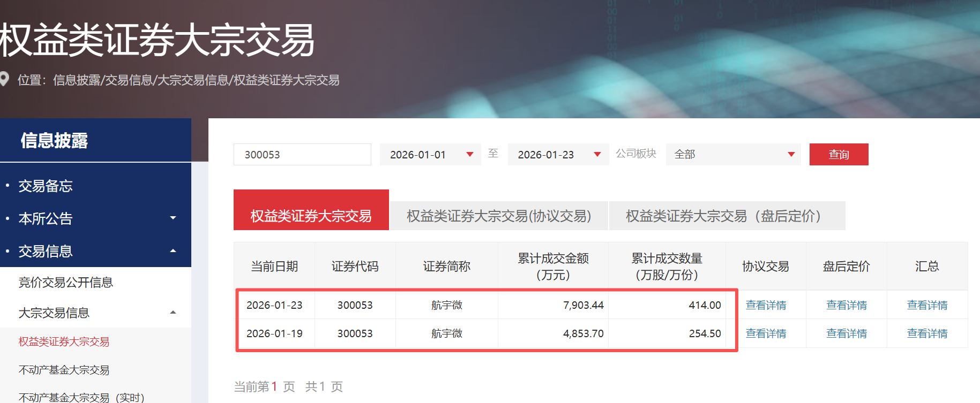
Task: Open the start date dropdown 2026-01-01
Action: pos(430,154)
